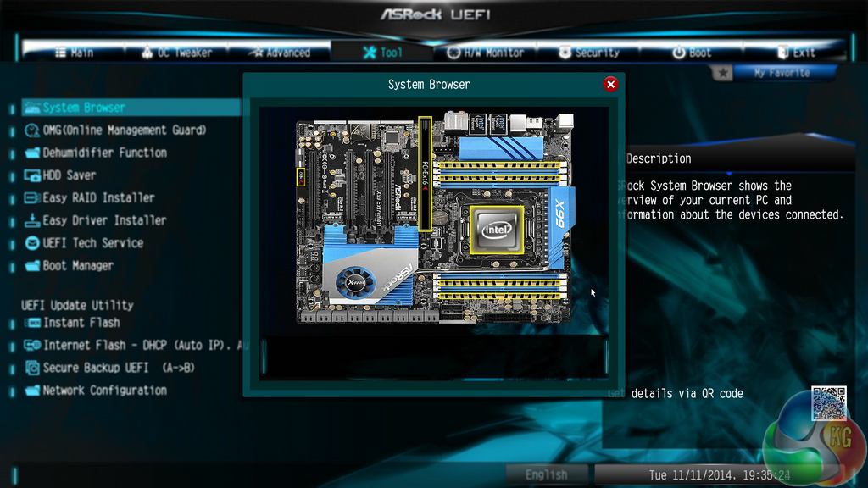This screenshot has height=488, width=868.
Task: Open Dehumidifier Function
Action: [x=95, y=152]
